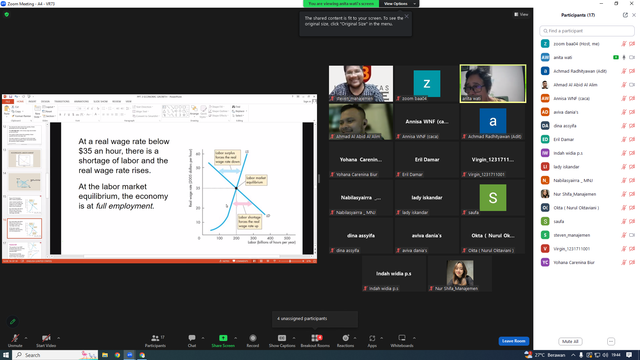Open the Reactions menu icon

tap(345, 338)
